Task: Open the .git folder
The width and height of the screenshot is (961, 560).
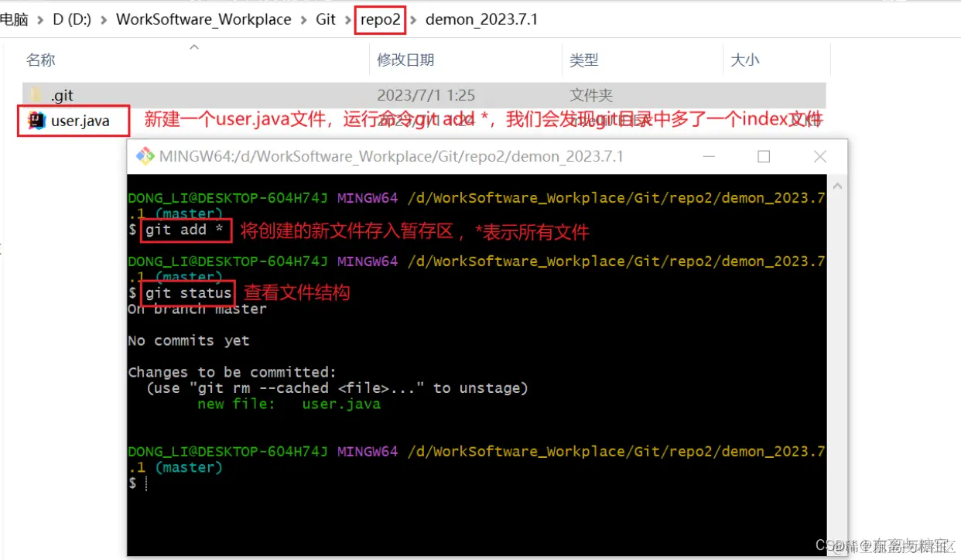Action: [x=424, y=96]
